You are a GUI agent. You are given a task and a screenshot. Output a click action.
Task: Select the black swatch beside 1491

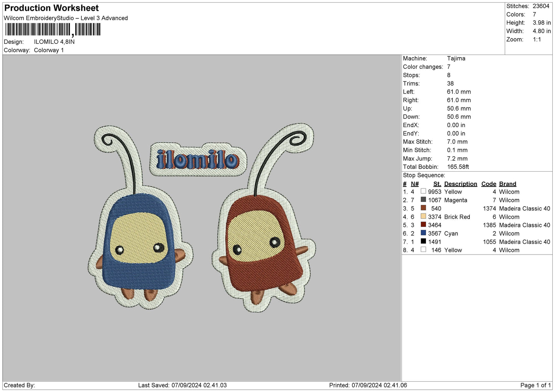click(423, 241)
